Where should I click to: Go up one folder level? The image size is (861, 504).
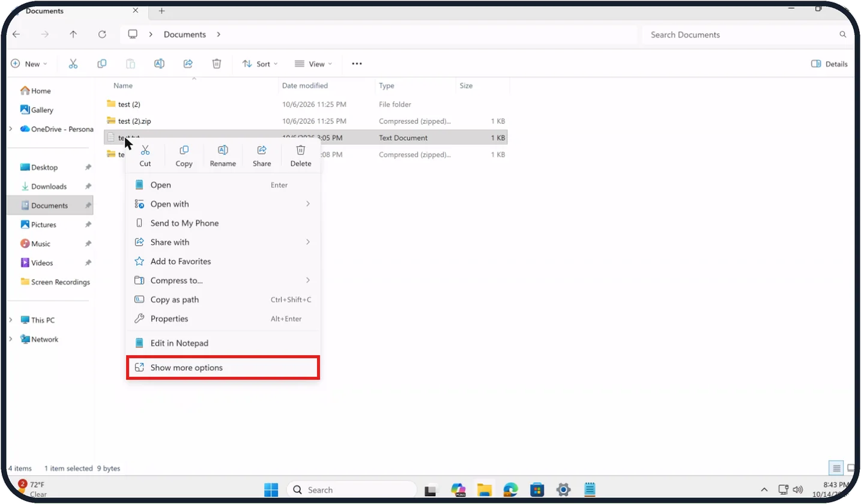[73, 34]
